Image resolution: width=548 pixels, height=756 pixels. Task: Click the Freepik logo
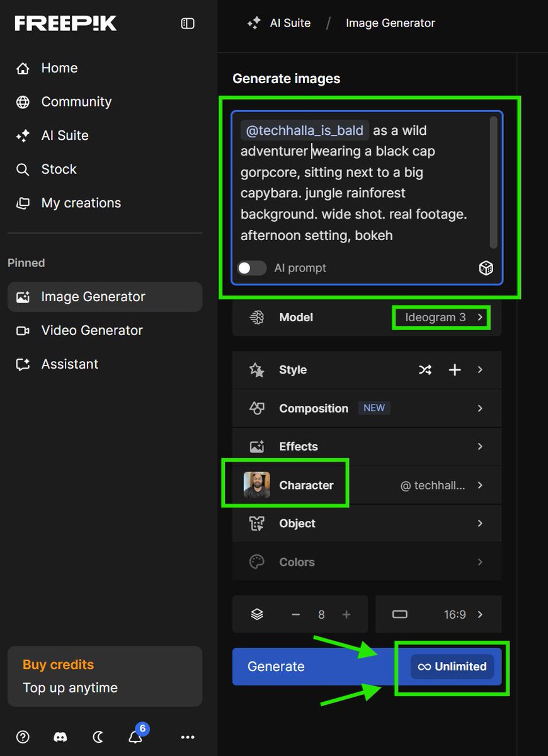(x=66, y=23)
